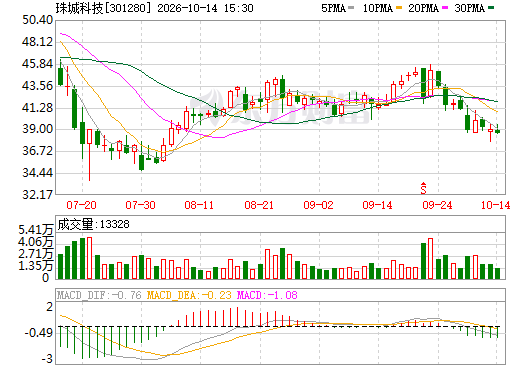Click the 09-24 date axis label
Viewport: 520px width, 365px height.
[437, 205]
